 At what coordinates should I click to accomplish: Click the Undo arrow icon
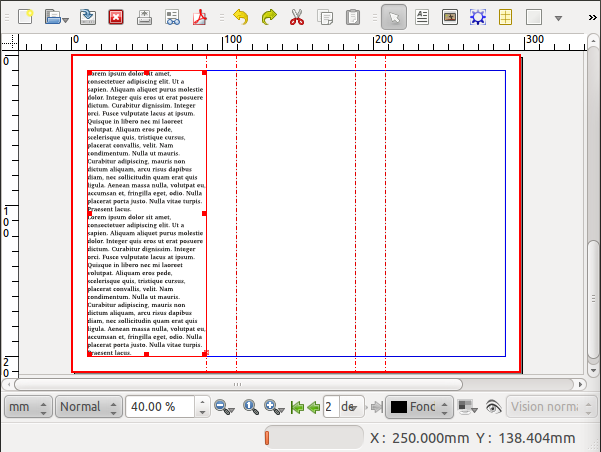click(x=241, y=17)
